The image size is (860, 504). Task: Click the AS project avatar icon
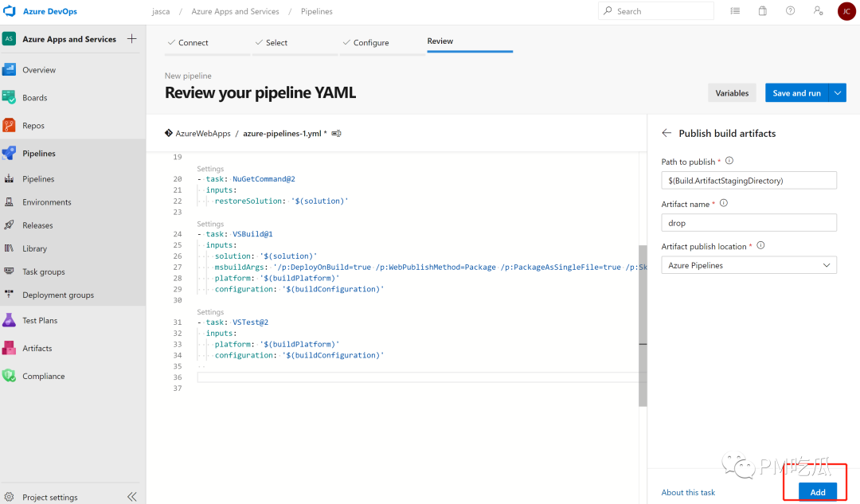coord(9,39)
